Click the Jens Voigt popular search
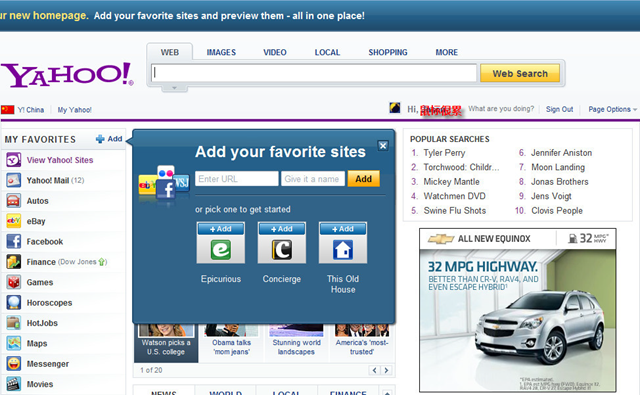This screenshot has width=640, height=395. coord(551,196)
